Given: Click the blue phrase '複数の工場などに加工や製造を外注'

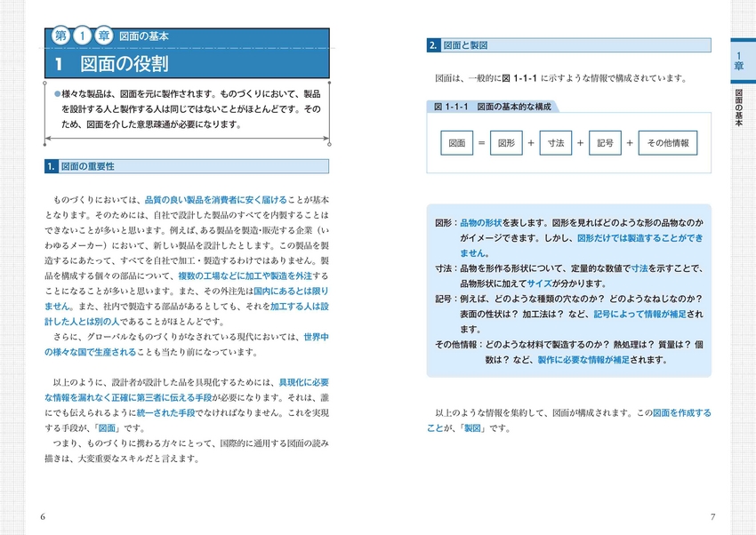Looking at the screenshot, I should click(x=245, y=275).
